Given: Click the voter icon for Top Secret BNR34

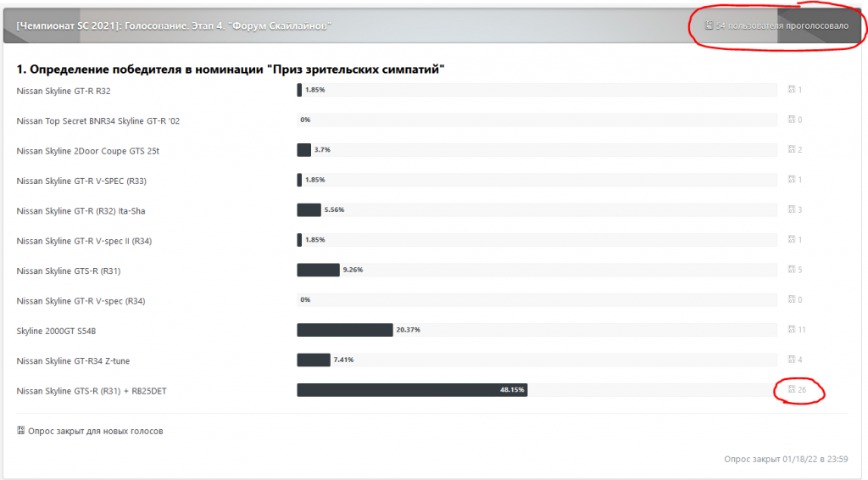Looking at the screenshot, I should 792,120.
